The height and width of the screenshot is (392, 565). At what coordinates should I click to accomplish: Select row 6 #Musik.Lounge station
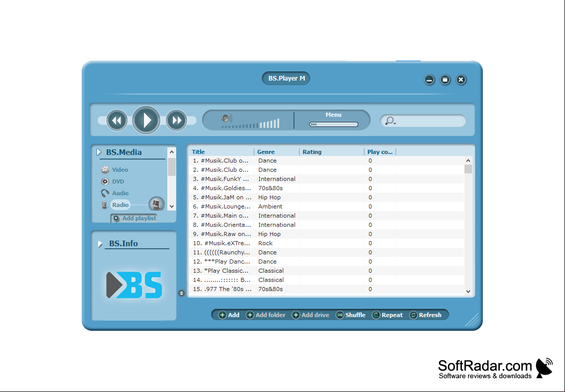click(x=327, y=206)
